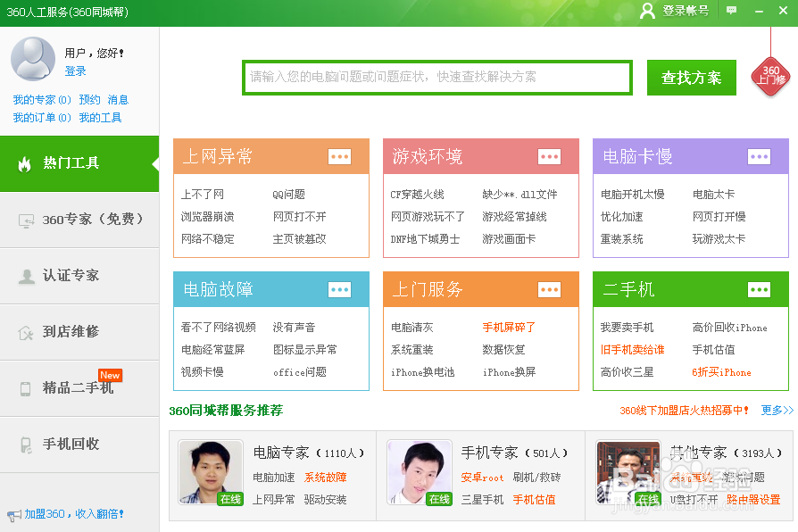Screen dimensions: 798x532
Task: Open the 手机回收 sidebar tab
Action: click(79, 445)
